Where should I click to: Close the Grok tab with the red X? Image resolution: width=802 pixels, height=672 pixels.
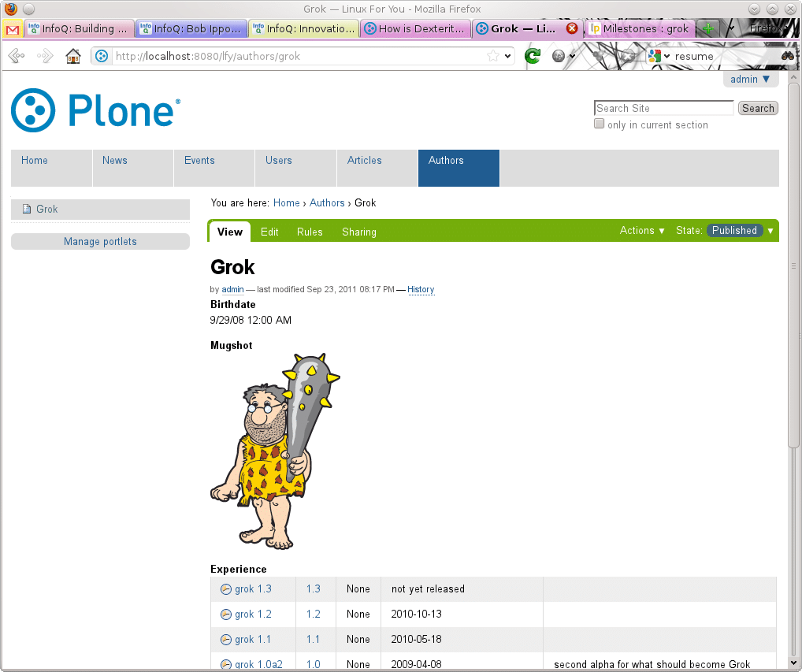[572, 28]
